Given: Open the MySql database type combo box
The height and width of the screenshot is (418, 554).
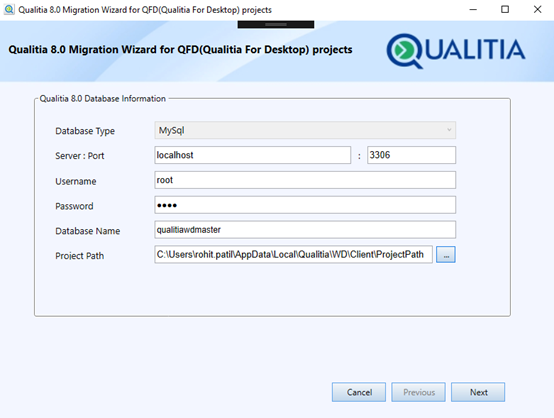Looking at the screenshot, I should (x=305, y=130).
